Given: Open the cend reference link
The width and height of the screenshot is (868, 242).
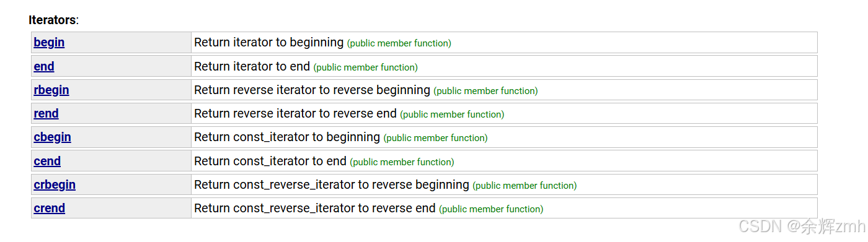Looking at the screenshot, I should [x=47, y=162].
